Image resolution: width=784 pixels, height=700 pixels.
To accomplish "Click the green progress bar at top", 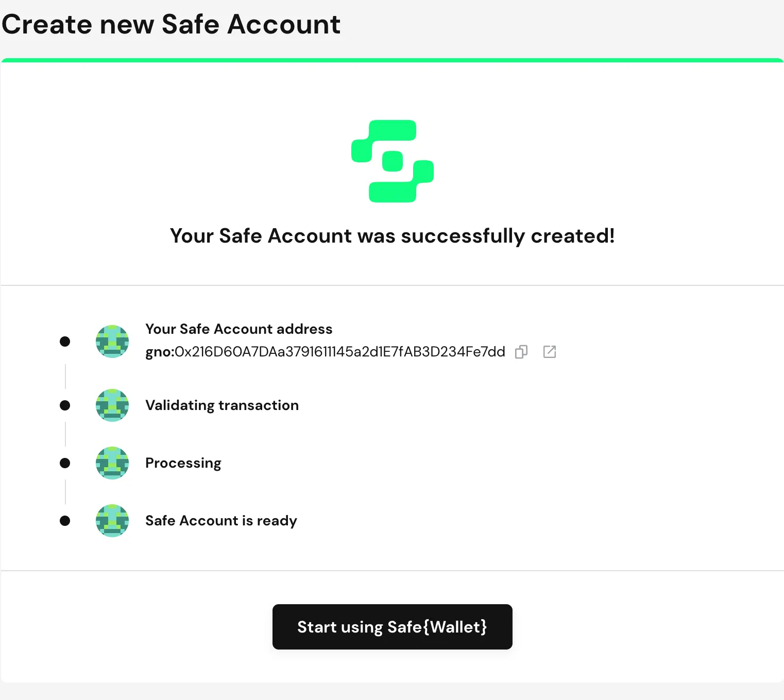I will [393, 60].
